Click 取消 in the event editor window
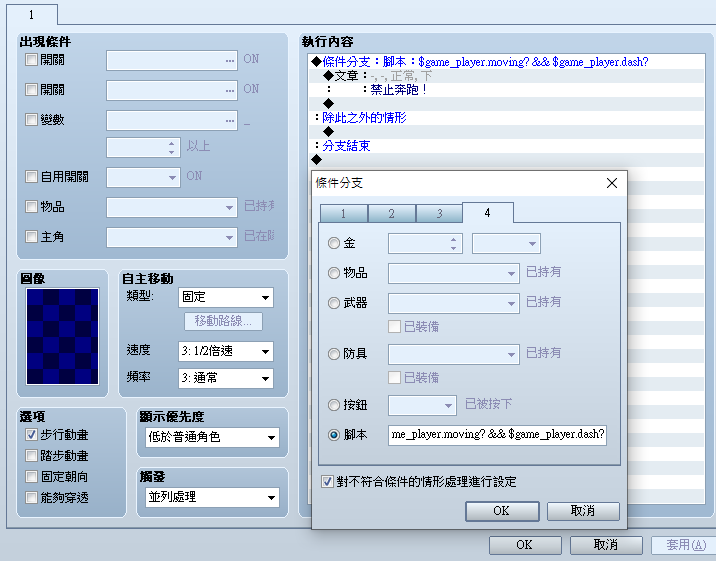The width and height of the screenshot is (716, 561). (606, 545)
